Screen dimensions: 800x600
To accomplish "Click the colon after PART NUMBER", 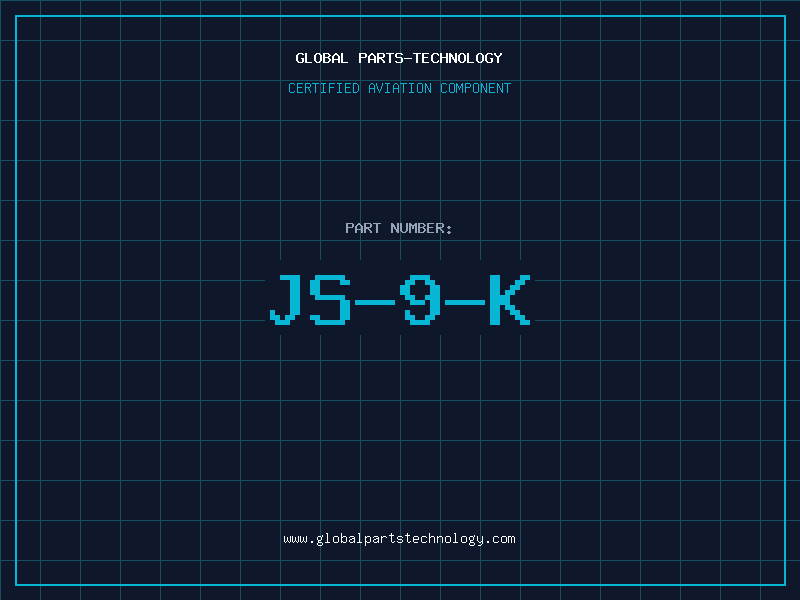I will (449, 229).
